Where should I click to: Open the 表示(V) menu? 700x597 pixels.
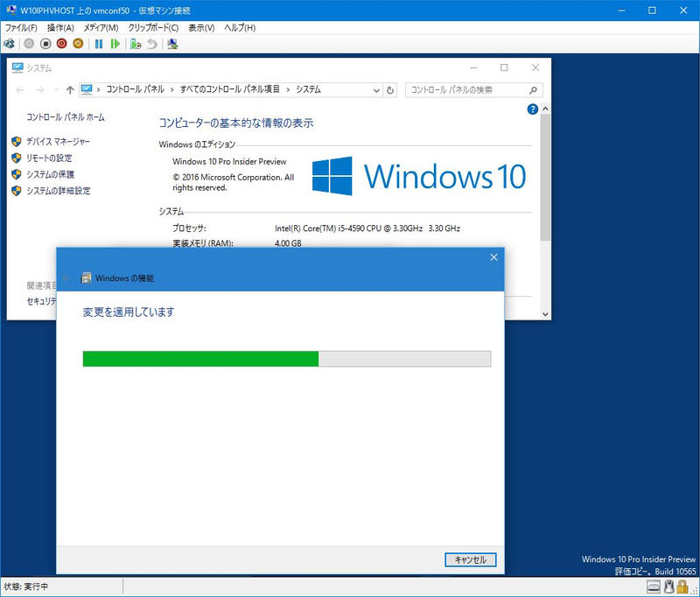tap(201, 28)
